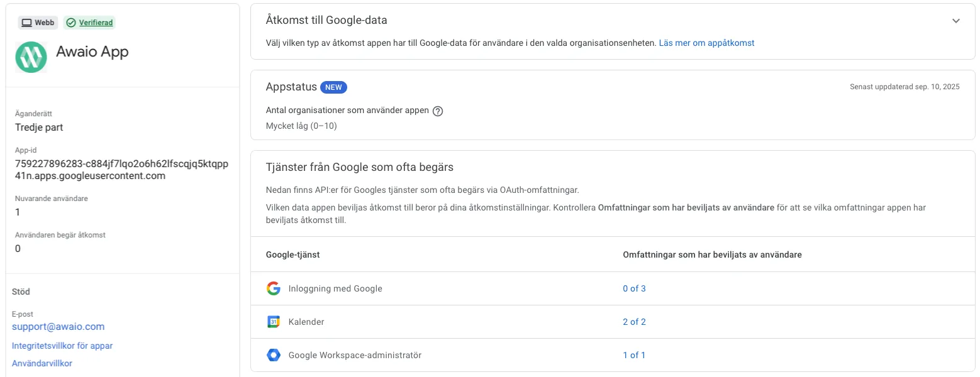This screenshot has width=980, height=377.
Task: Open the Användarvillkor link
Action: (42, 363)
